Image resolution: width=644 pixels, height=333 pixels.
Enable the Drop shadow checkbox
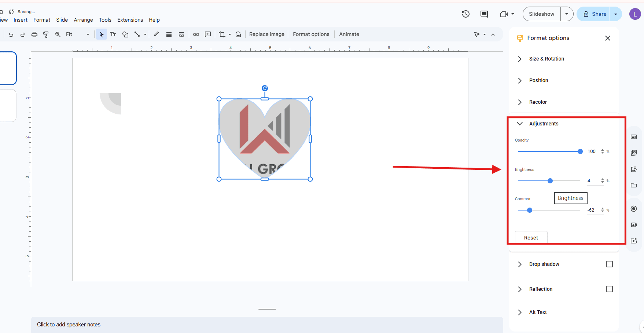(x=610, y=264)
